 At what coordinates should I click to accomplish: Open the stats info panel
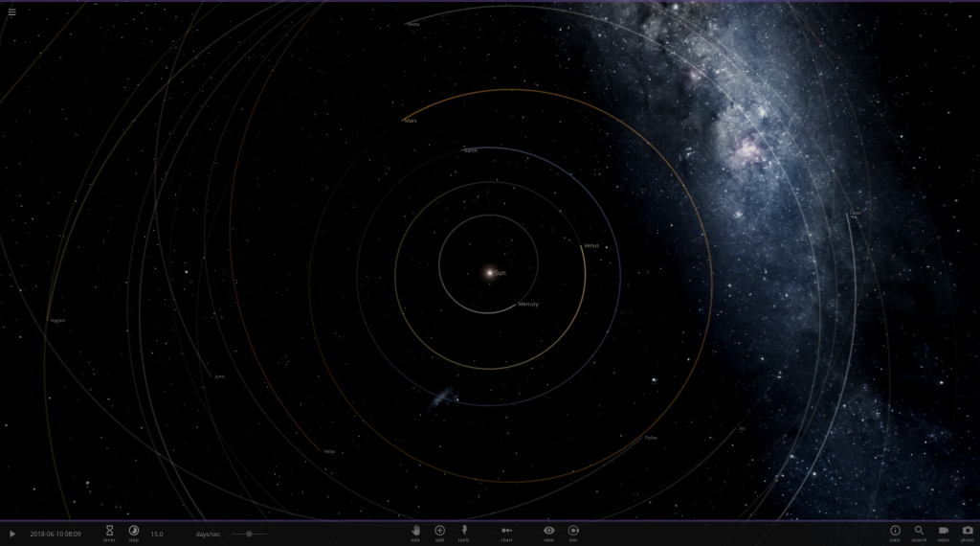click(895, 533)
